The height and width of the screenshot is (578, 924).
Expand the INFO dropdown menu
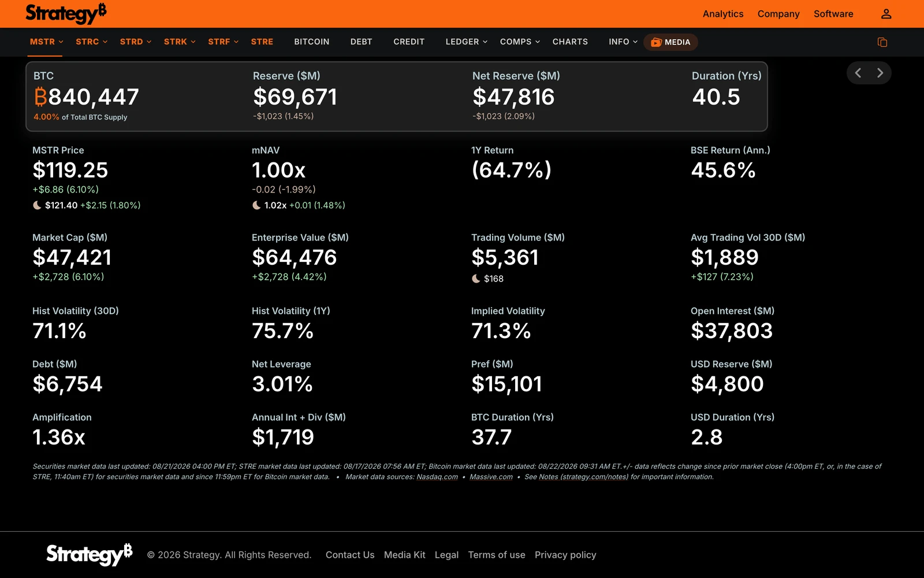(x=623, y=42)
